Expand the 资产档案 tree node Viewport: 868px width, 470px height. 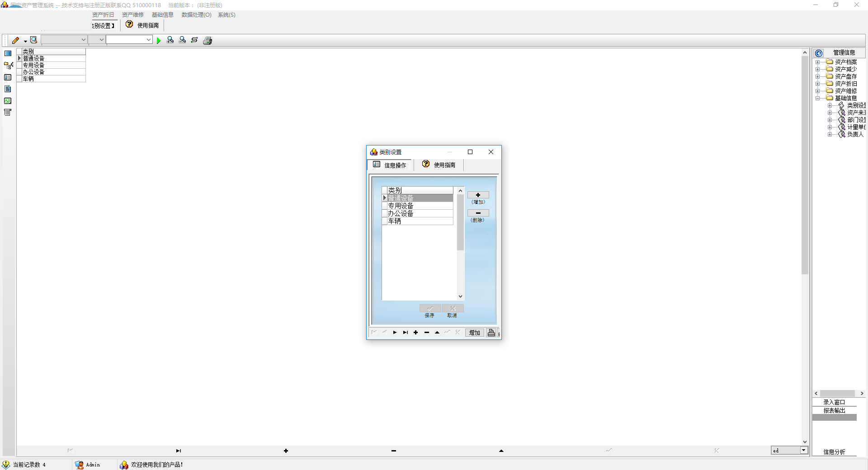coord(817,62)
